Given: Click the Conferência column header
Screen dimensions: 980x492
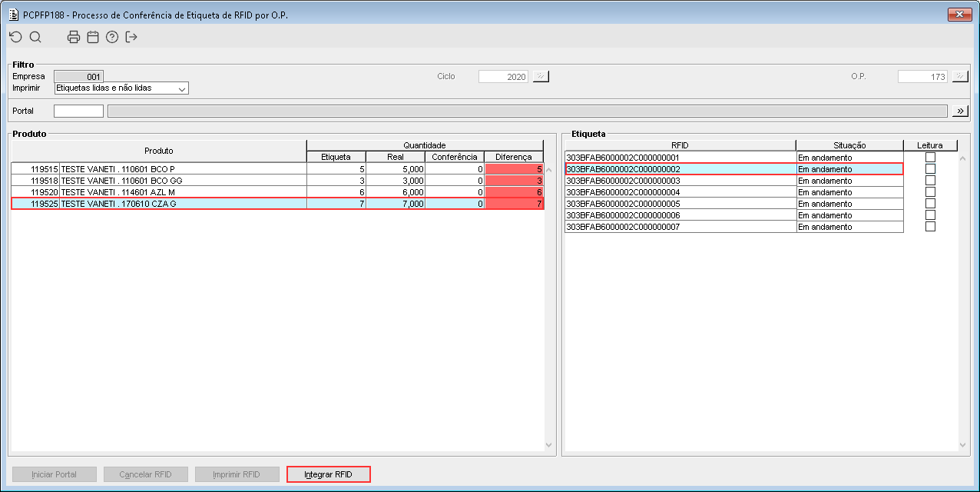Looking at the screenshot, I should (x=455, y=157).
